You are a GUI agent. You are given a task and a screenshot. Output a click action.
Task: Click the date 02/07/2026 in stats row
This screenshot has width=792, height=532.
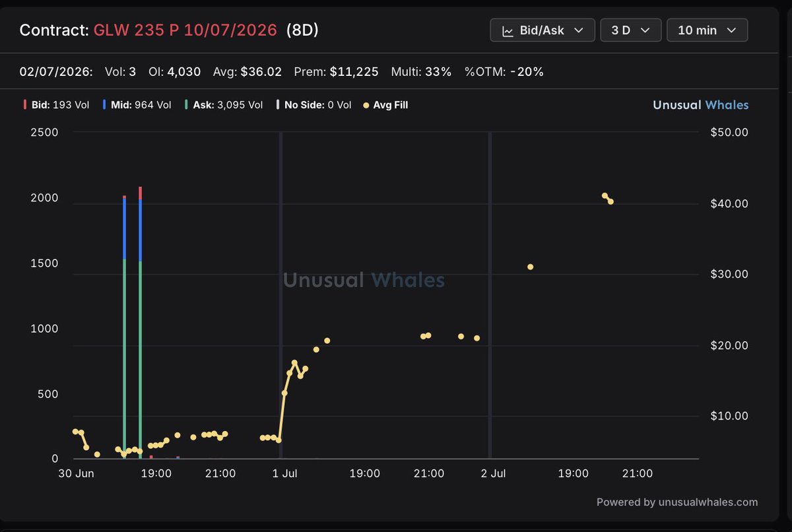[x=56, y=71]
